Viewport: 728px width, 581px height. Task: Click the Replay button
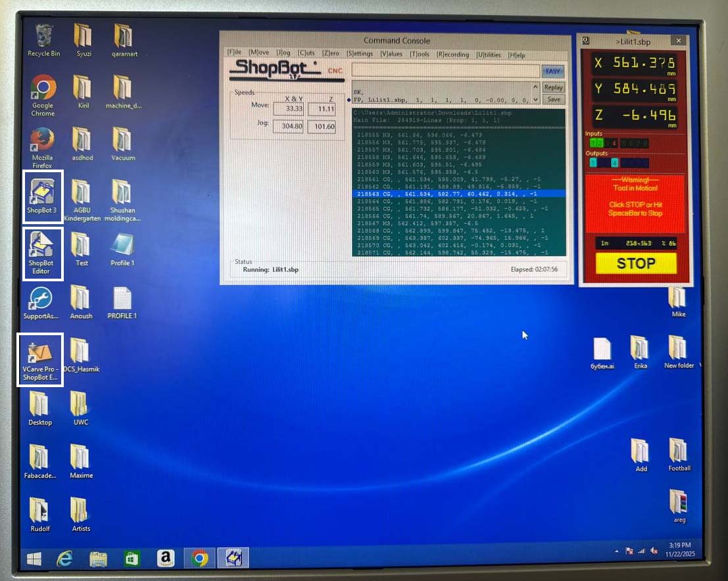[553, 87]
